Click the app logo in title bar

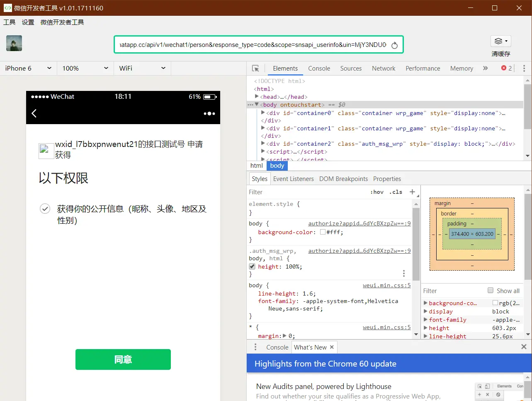point(7,8)
